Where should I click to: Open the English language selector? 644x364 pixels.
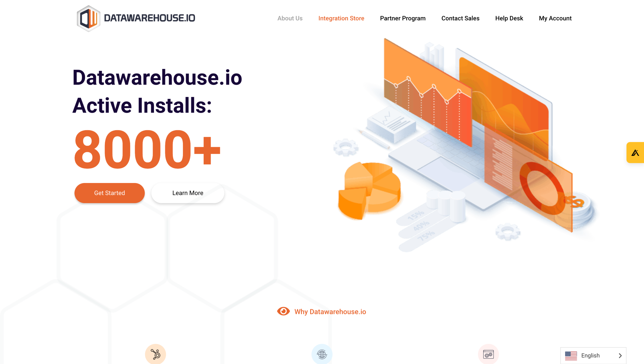590,355
